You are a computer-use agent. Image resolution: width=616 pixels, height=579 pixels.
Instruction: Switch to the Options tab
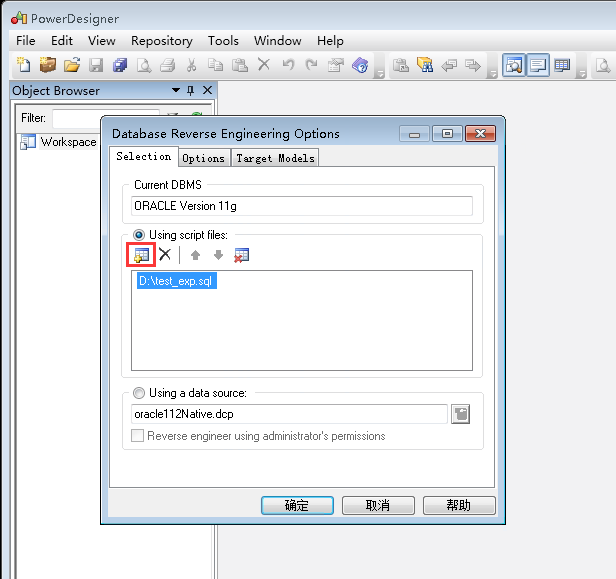click(x=204, y=158)
